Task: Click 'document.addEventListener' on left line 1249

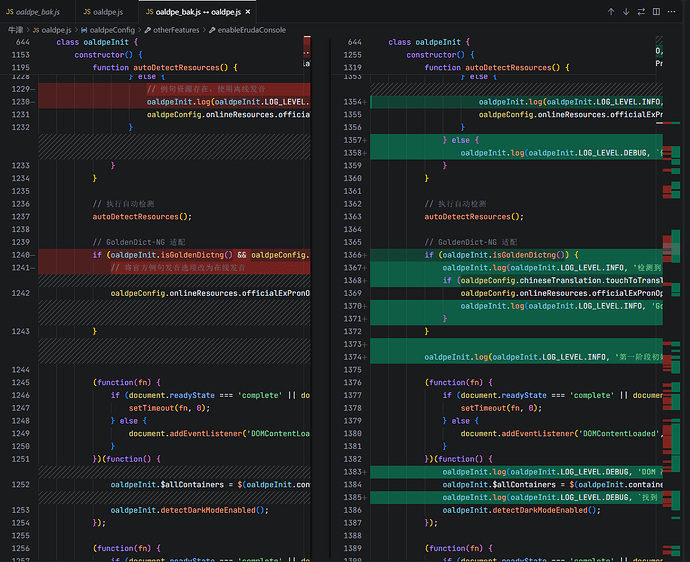Action: pyautogui.click(x=183, y=434)
